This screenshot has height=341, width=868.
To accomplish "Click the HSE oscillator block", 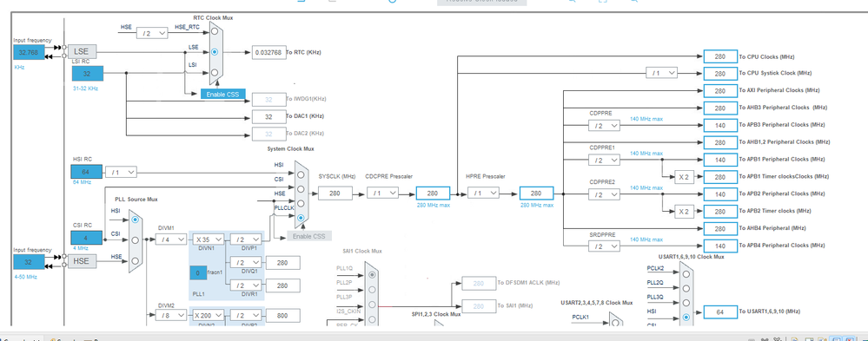I will (x=82, y=261).
